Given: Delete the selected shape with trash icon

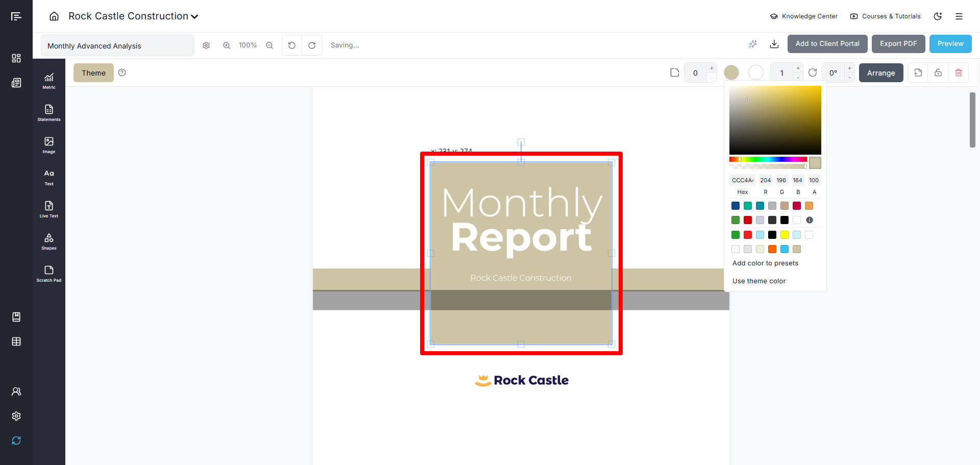Looking at the screenshot, I should pyautogui.click(x=959, y=73).
